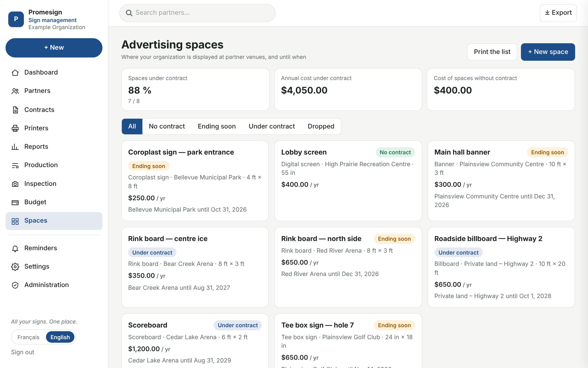Open the Dropped filter tab
The image size is (588, 368).
click(321, 126)
